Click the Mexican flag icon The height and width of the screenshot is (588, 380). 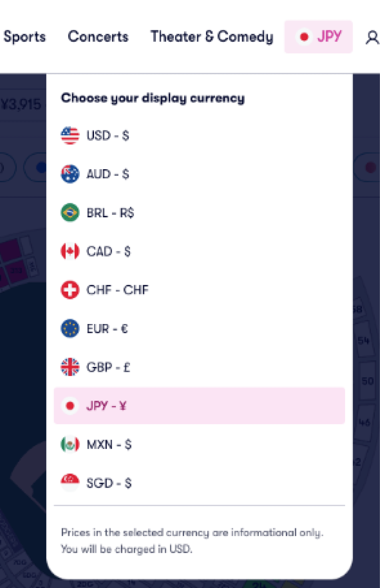coord(70,444)
